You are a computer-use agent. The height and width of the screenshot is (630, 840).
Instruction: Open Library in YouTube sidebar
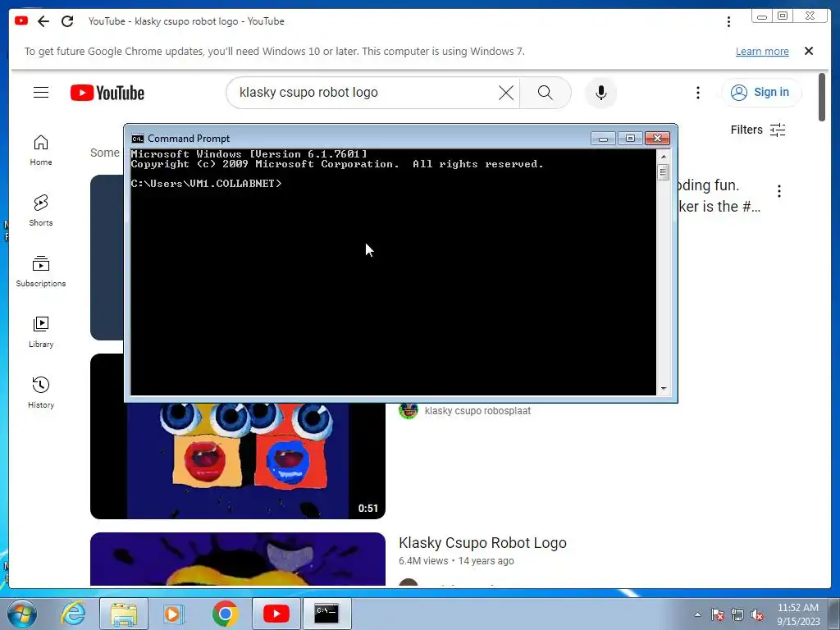pos(41,332)
